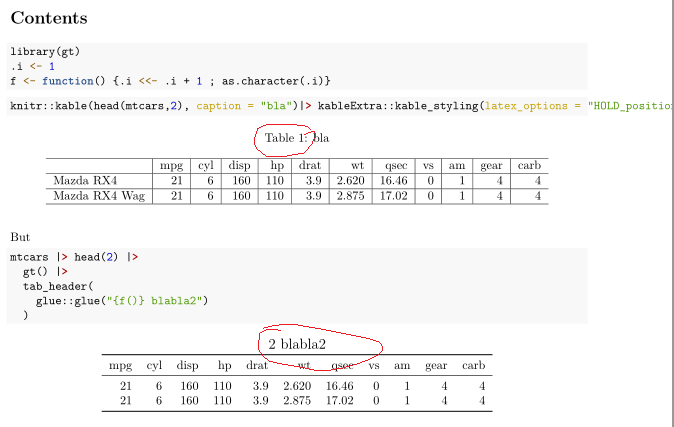This screenshot has height=427, width=674.
Task: Select 2.620 in the blabla2 table
Action: point(297,386)
